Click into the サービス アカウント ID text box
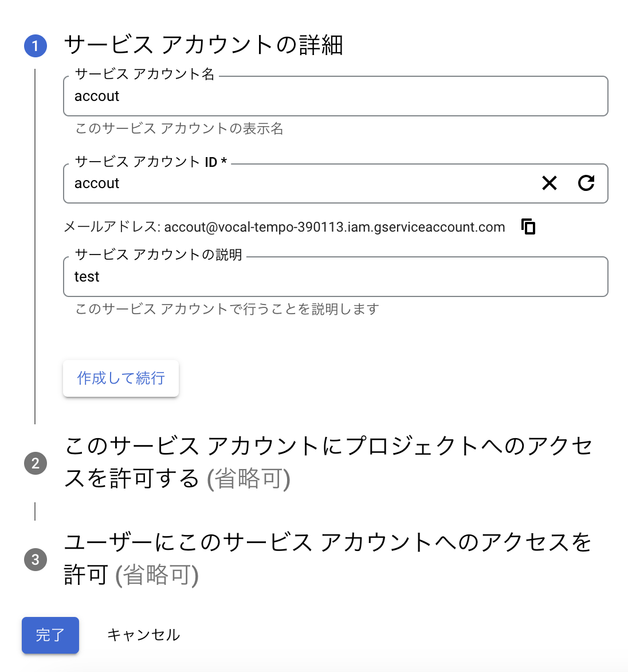Screen dimensions: 628x672 click(298, 183)
